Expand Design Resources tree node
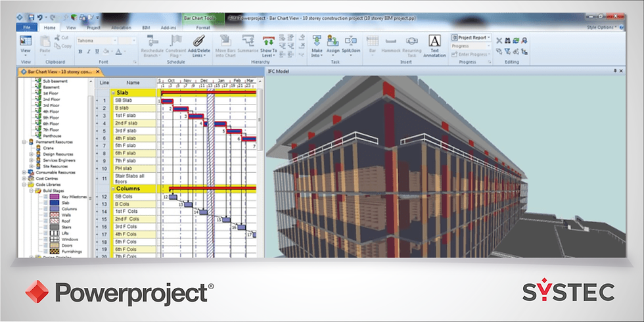This screenshot has width=644, height=322. click(x=32, y=154)
